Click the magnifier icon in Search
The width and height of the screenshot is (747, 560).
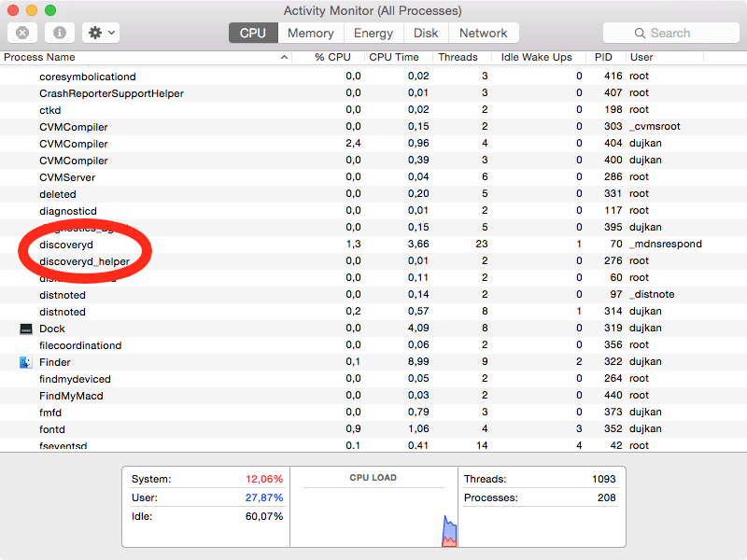click(640, 33)
